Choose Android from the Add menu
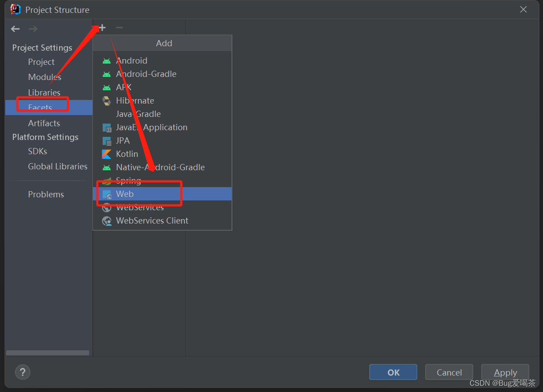Image resolution: width=543 pixels, height=392 pixels. [x=162, y=60]
